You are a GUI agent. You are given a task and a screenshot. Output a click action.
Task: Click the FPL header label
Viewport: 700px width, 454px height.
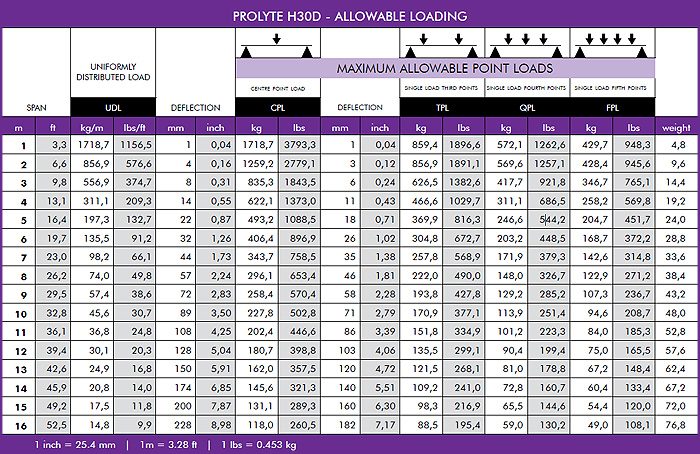(x=612, y=107)
